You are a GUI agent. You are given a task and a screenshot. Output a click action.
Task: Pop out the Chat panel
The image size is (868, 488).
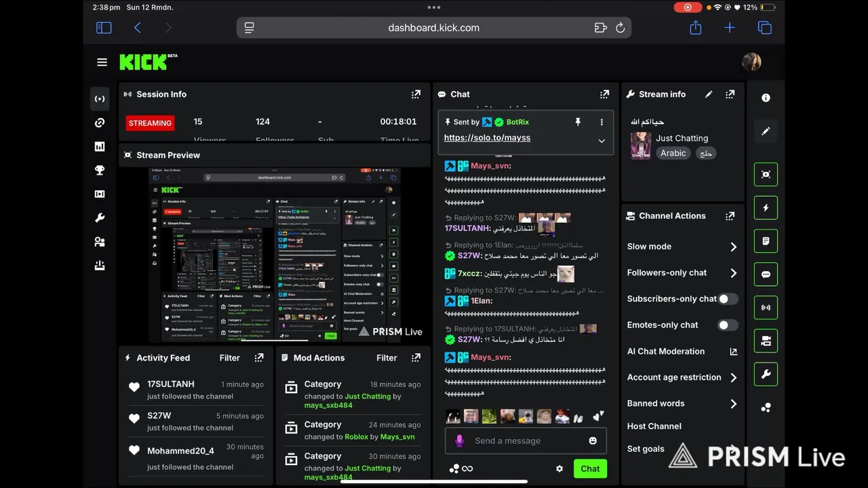pos(604,94)
